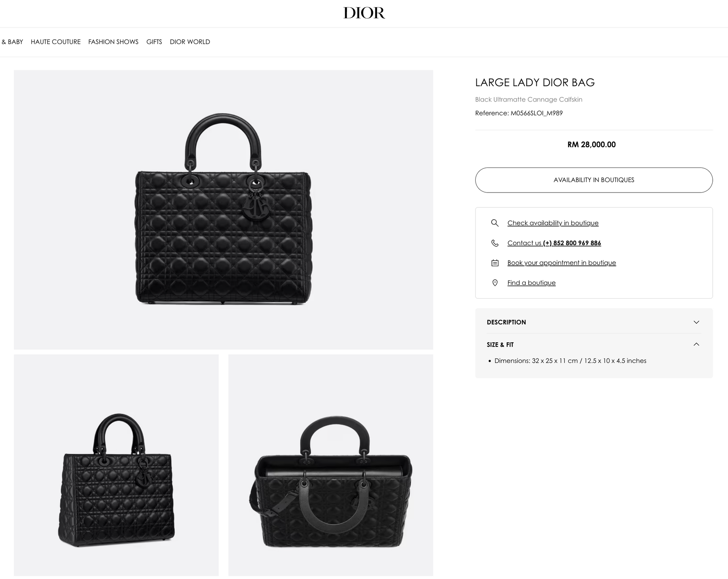Collapse the Size & Fit section chevron
Viewport: 728px width, 579px height.
(x=696, y=344)
